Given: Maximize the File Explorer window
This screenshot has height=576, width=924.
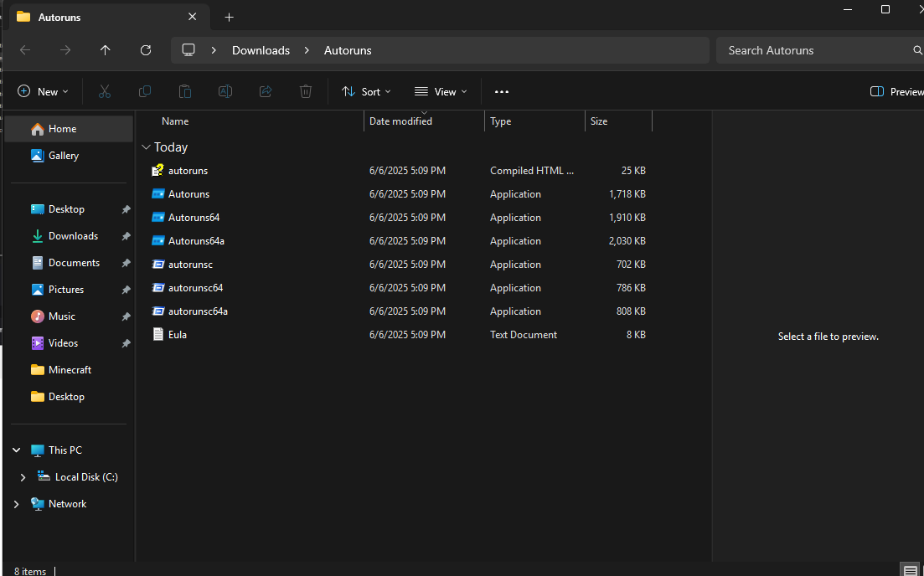Looking at the screenshot, I should point(885,9).
